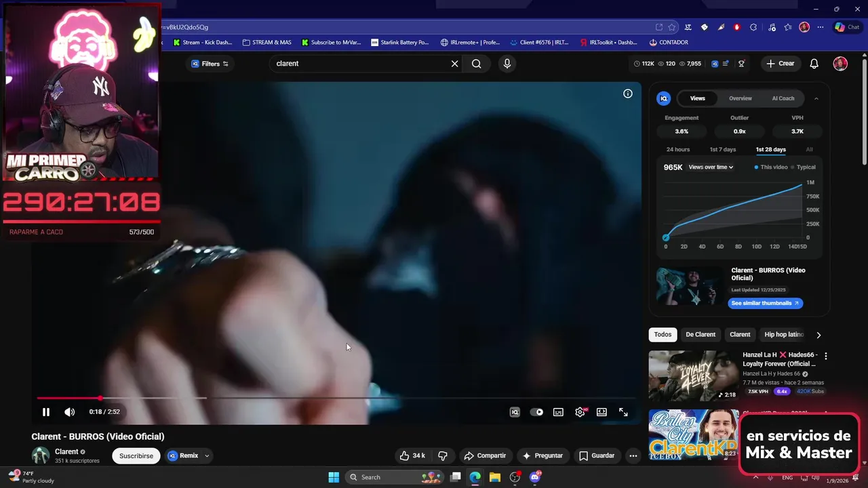Enter fullscreen mode in the player
Image resolution: width=868 pixels, height=488 pixels.
[x=623, y=412]
